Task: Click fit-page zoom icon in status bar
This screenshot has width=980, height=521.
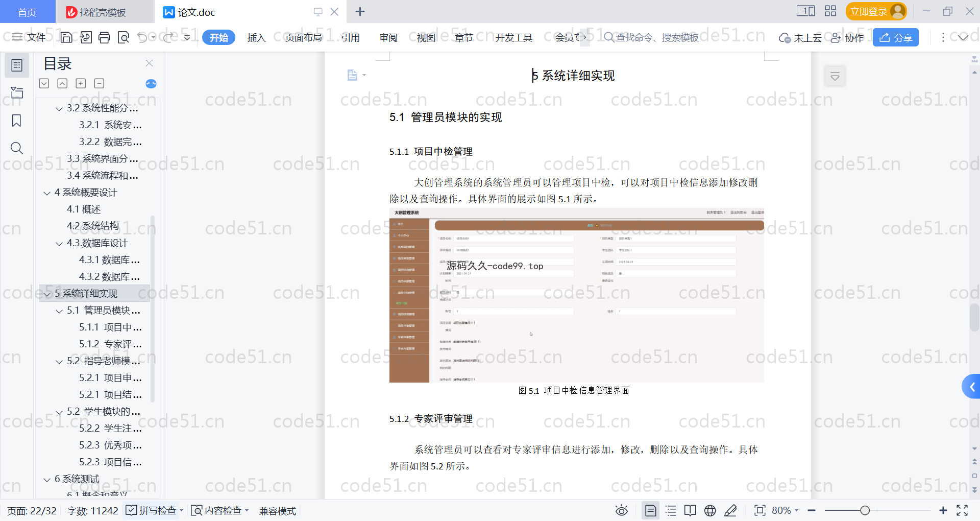Action: [759, 510]
